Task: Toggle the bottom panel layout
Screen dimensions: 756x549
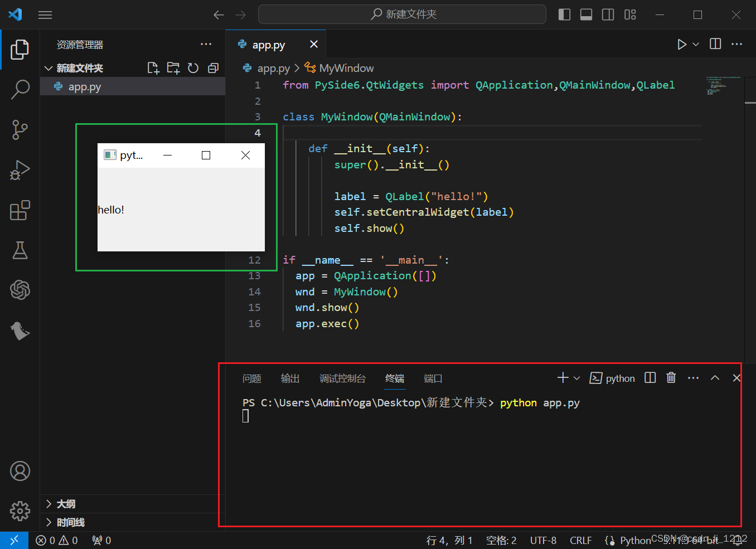Action: [x=587, y=14]
